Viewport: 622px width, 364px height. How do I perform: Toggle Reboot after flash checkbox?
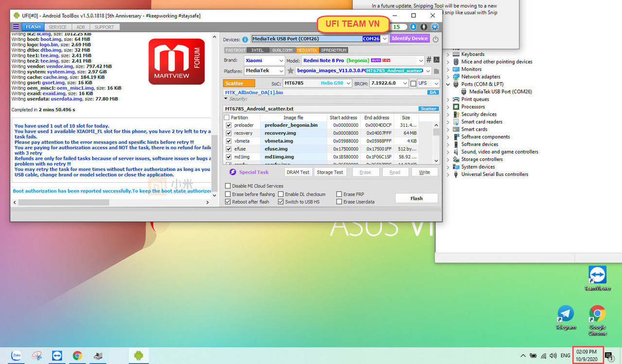tap(228, 202)
